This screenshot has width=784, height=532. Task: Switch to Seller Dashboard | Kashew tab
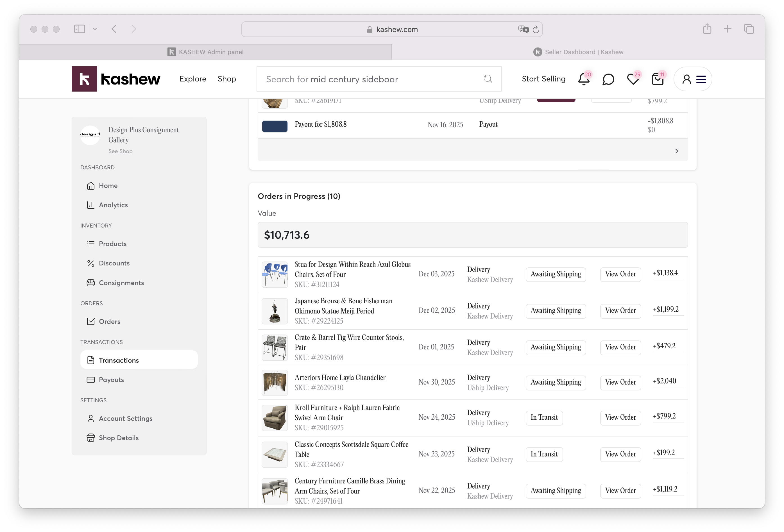pyautogui.click(x=578, y=52)
